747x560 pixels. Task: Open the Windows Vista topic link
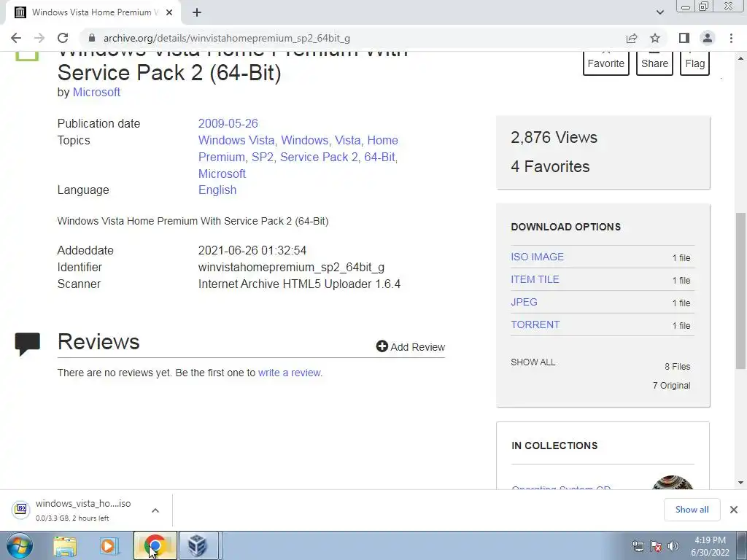pyautogui.click(x=236, y=141)
